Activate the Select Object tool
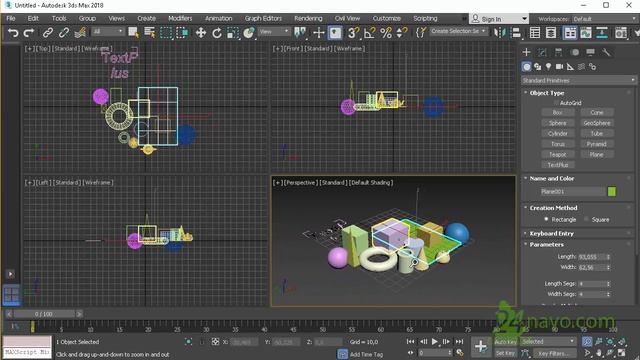640x360 pixels. [133, 33]
